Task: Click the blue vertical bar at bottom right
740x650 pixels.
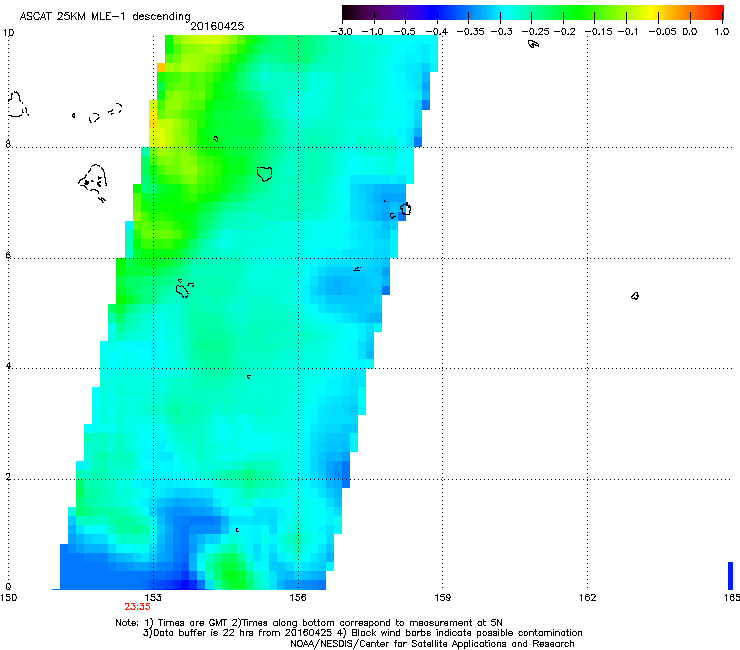Action: pyautogui.click(x=731, y=575)
